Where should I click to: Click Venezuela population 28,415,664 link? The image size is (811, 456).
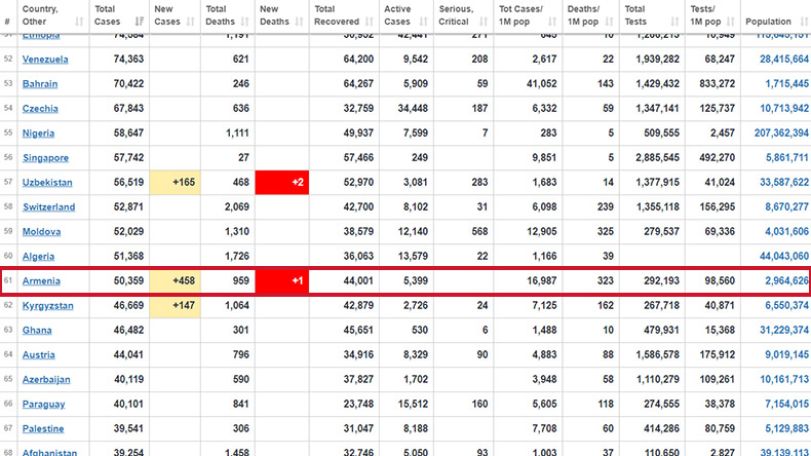tap(784, 59)
